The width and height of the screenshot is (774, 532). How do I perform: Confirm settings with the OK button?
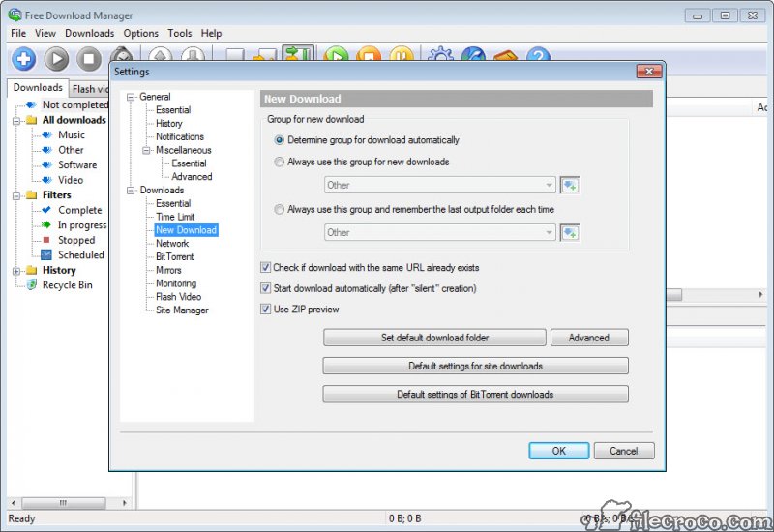[559, 451]
